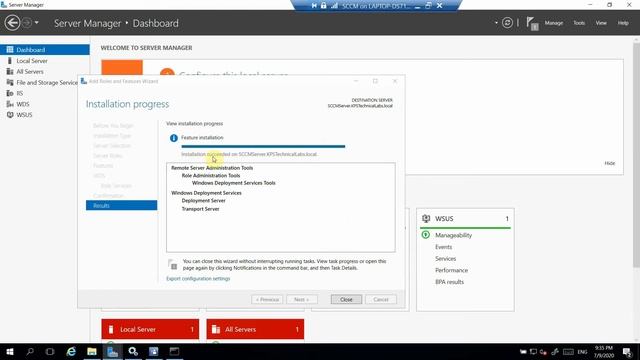The image size is (640, 360).
Task: Open BPA results in the WSUS tile
Action: point(449,282)
